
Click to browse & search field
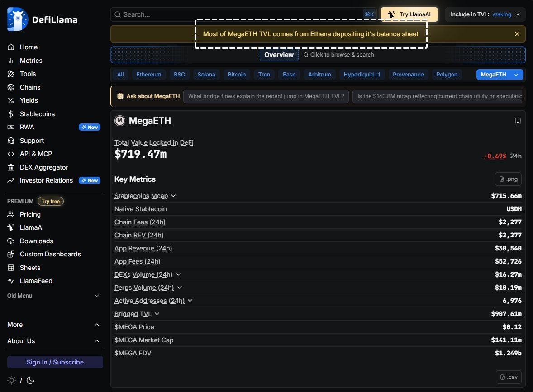338,55
